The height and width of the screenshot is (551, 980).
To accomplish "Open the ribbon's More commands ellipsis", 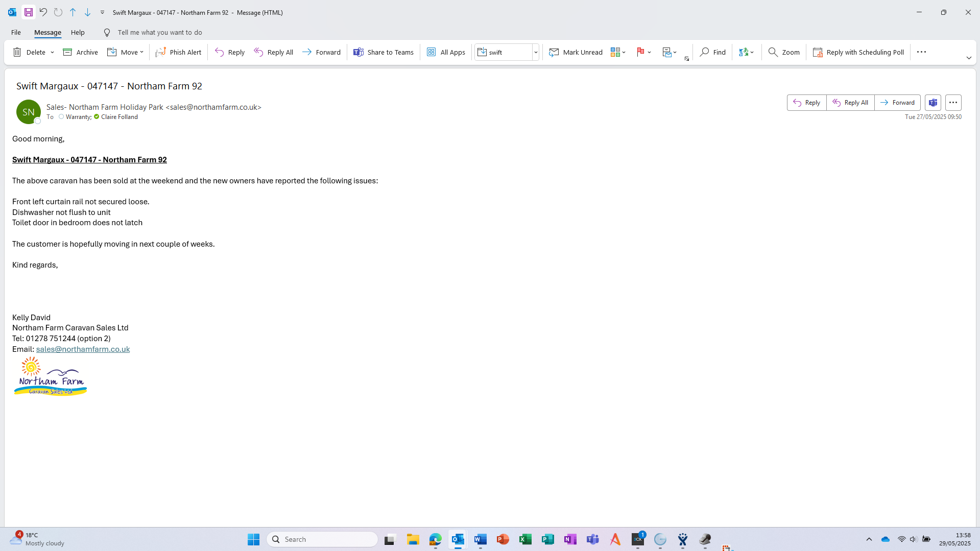I will pos(921,52).
